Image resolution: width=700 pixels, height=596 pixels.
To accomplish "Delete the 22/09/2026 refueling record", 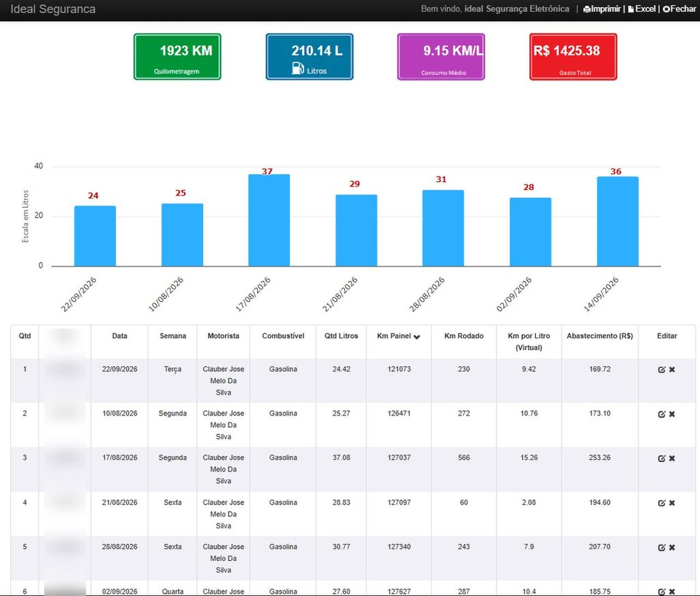I will [x=672, y=370].
